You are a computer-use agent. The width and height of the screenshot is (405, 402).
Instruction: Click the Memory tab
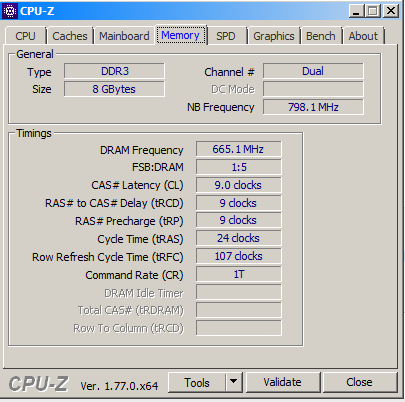tap(180, 35)
